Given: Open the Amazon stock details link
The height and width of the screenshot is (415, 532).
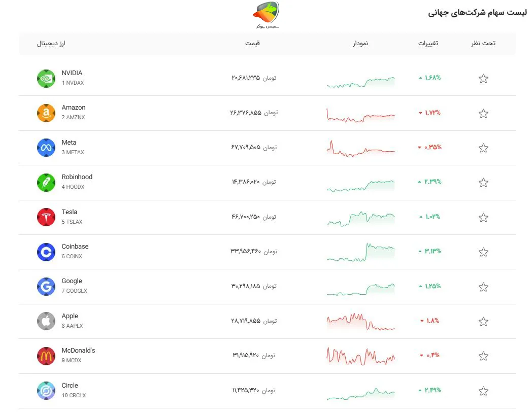Looking at the screenshot, I should click(x=74, y=107).
